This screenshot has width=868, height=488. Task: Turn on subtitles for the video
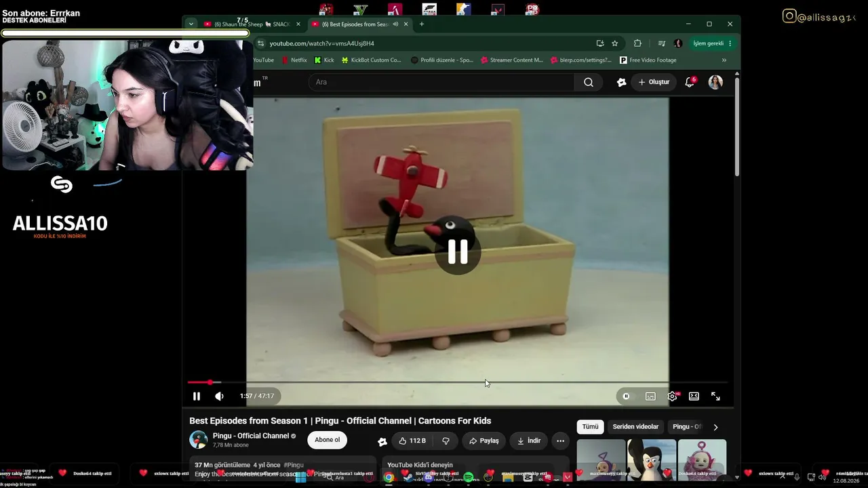650,396
